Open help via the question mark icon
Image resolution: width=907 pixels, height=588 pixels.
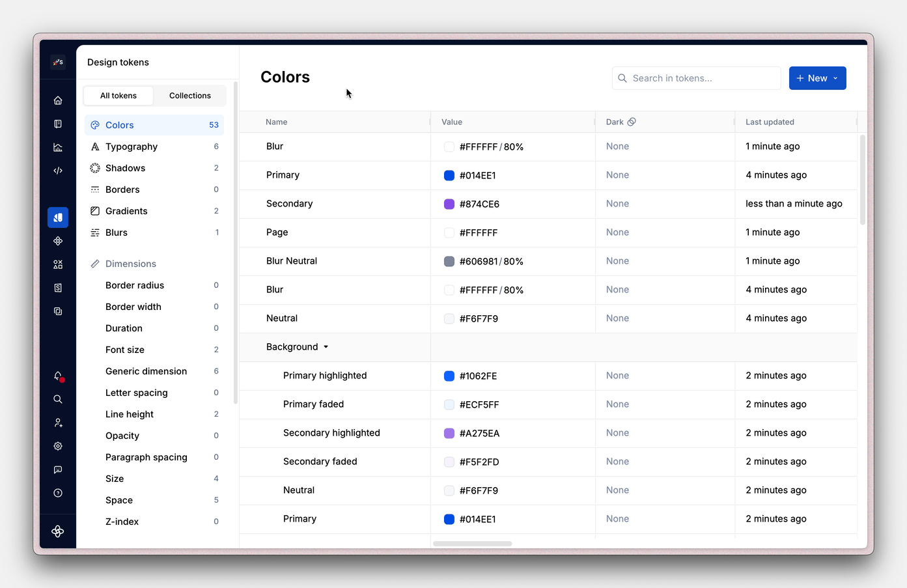[x=58, y=493]
